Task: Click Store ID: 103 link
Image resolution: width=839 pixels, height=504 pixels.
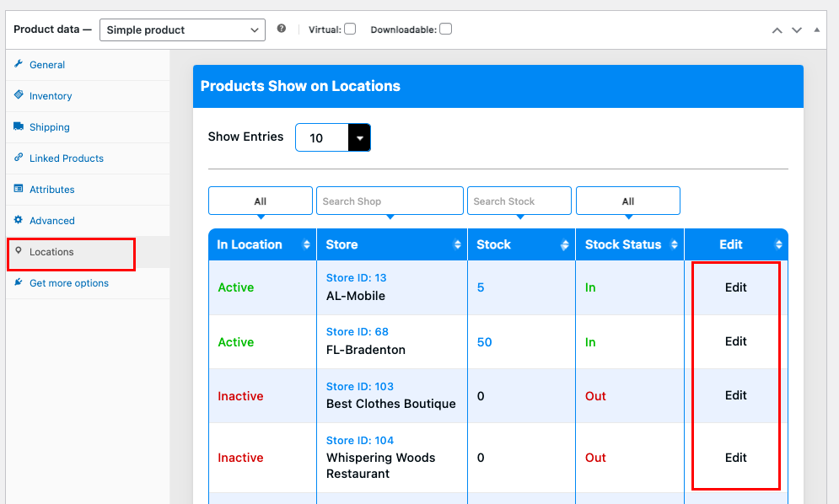Action: pyautogui.click(x=359, y=386)
